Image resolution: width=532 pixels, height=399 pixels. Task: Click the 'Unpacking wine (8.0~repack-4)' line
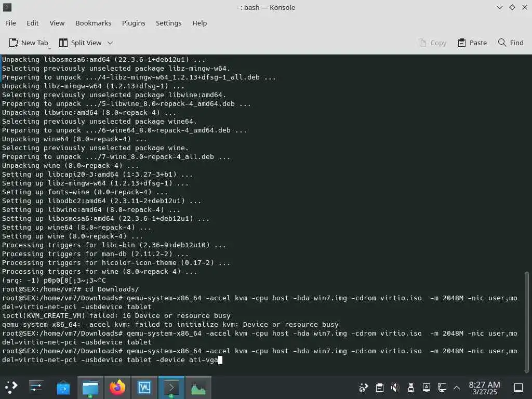71,166
